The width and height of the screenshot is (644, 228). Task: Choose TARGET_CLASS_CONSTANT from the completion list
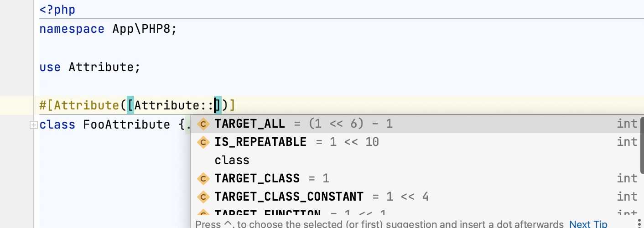coord(289,197)
